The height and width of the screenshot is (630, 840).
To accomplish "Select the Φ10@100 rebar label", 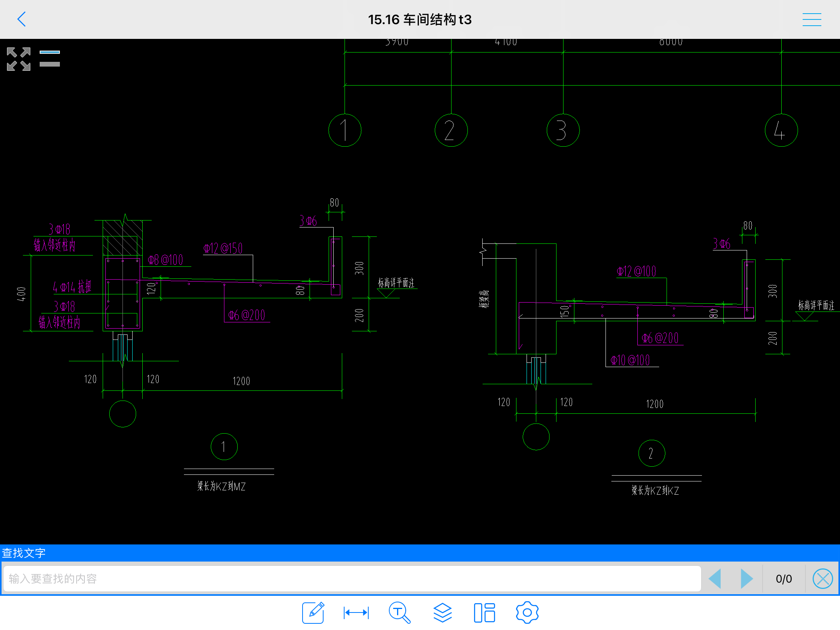I will click(630, 360).
